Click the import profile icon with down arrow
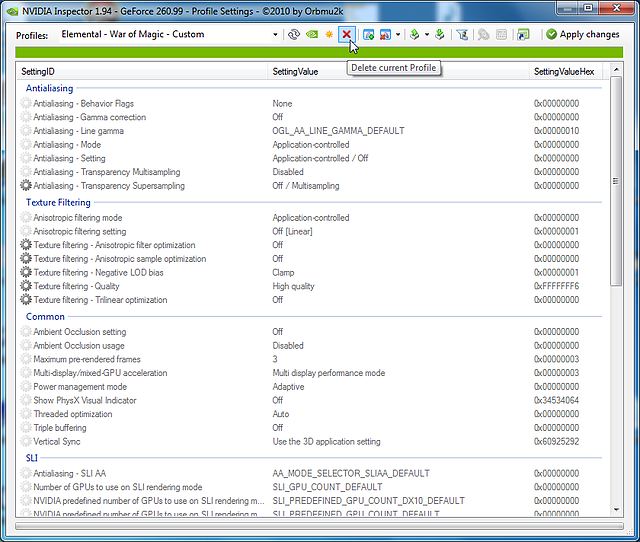Viewport: 640px width, 542px height. pos(440,35)
